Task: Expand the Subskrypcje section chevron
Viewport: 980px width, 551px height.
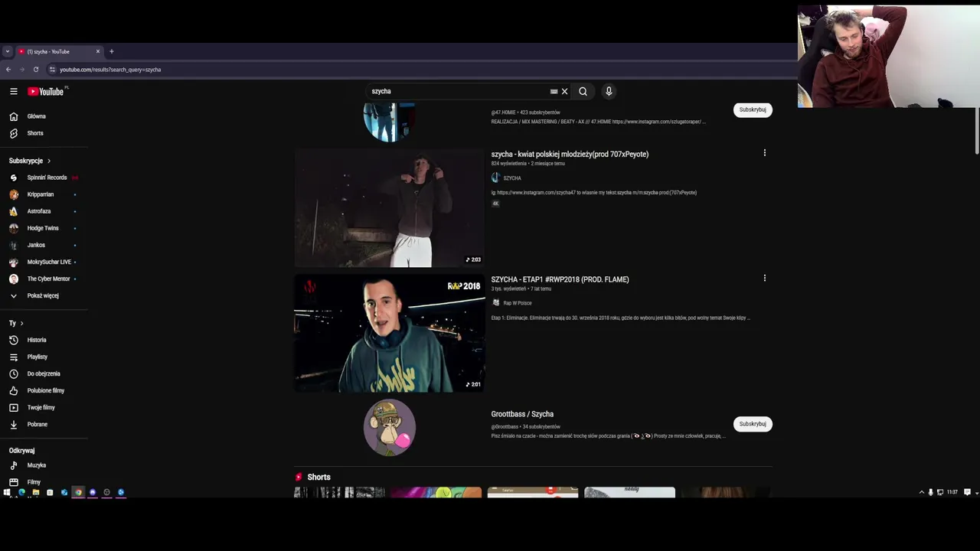Action: [49, 161]
